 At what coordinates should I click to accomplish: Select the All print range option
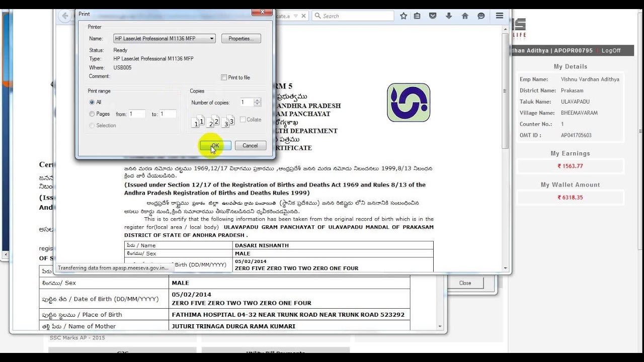click(x=92, y=102)
